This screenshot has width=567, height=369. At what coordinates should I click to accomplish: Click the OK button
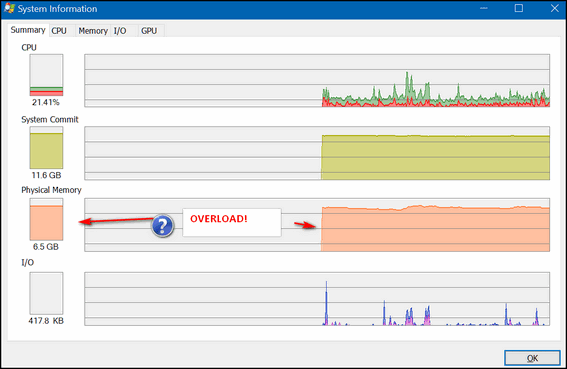pyautogui.click(x=532, y=358)
